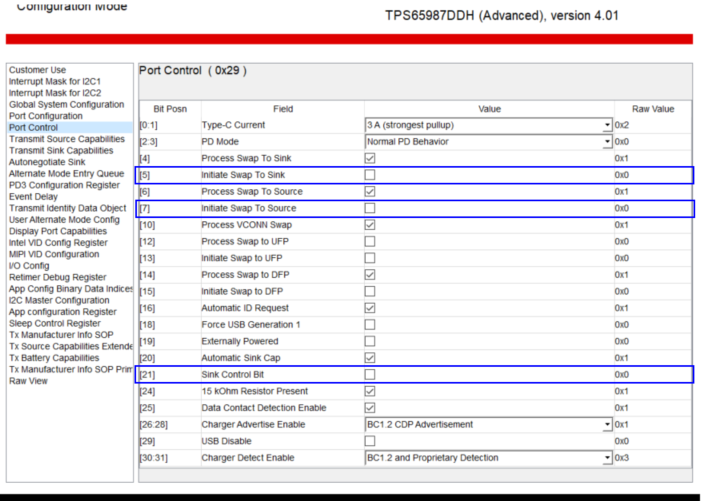This screenshot has height=501, width=701.
Task: Toggle Process Swap to DFP checkbox
Action: 370,275
